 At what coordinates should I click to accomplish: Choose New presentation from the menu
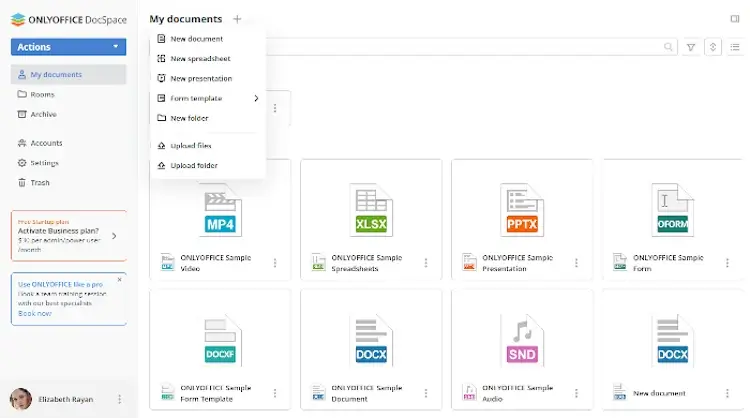(x=208, y=78)
